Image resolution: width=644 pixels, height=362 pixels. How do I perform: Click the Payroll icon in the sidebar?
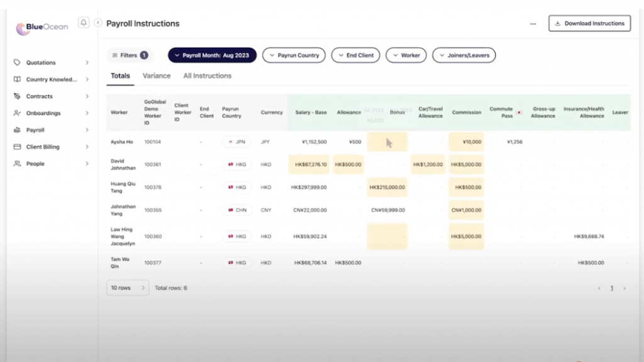(17, 129)
